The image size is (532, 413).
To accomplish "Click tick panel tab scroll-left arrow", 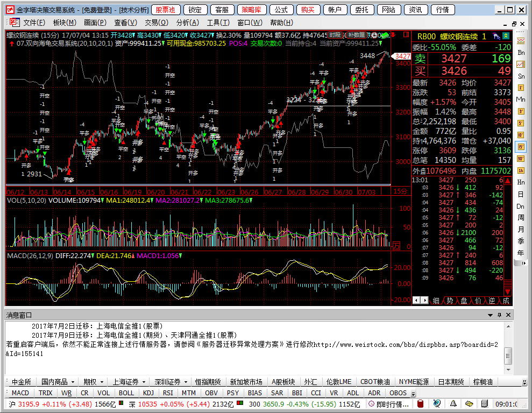I will (416, 300).
